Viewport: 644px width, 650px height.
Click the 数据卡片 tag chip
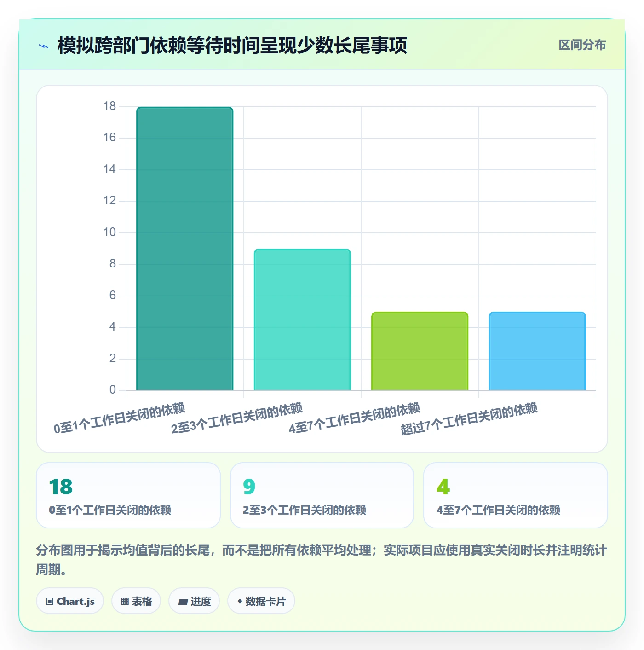click(x=261, y=601)
